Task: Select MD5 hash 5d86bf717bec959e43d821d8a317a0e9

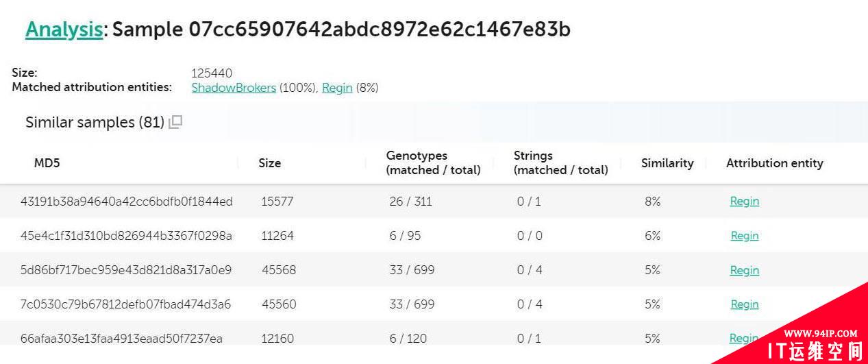Action: 126,270
